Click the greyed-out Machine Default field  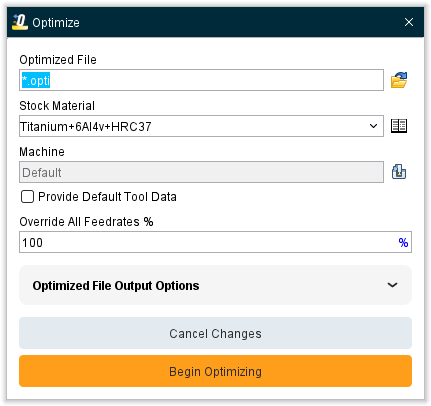(x=201, y=172)
